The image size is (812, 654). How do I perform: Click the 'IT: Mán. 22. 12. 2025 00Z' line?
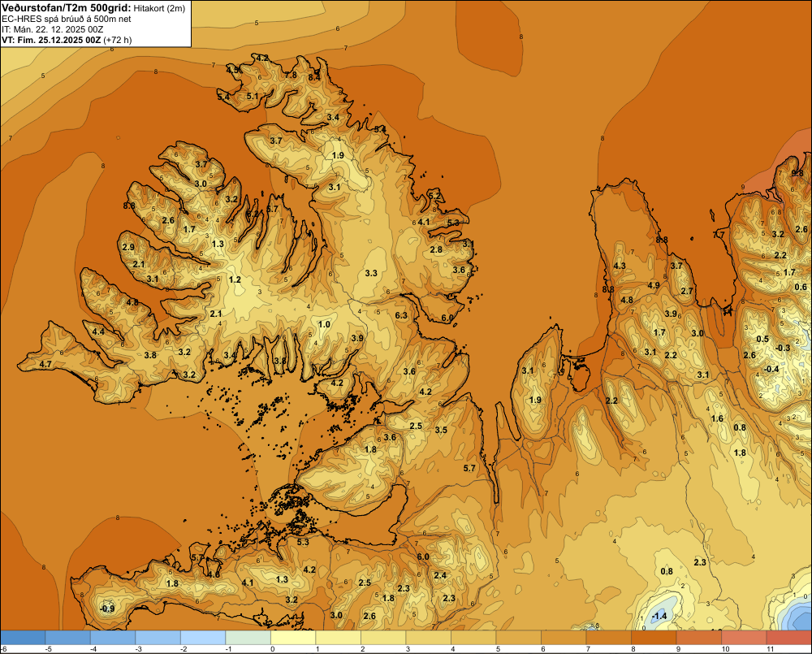point(52,29)
